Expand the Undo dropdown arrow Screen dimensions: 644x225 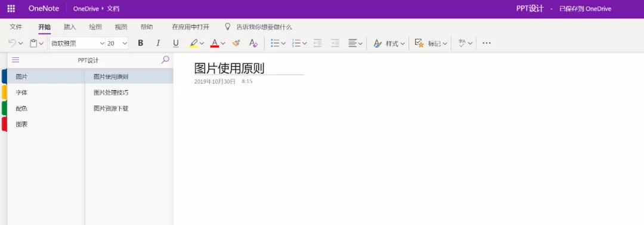point(20,43)
